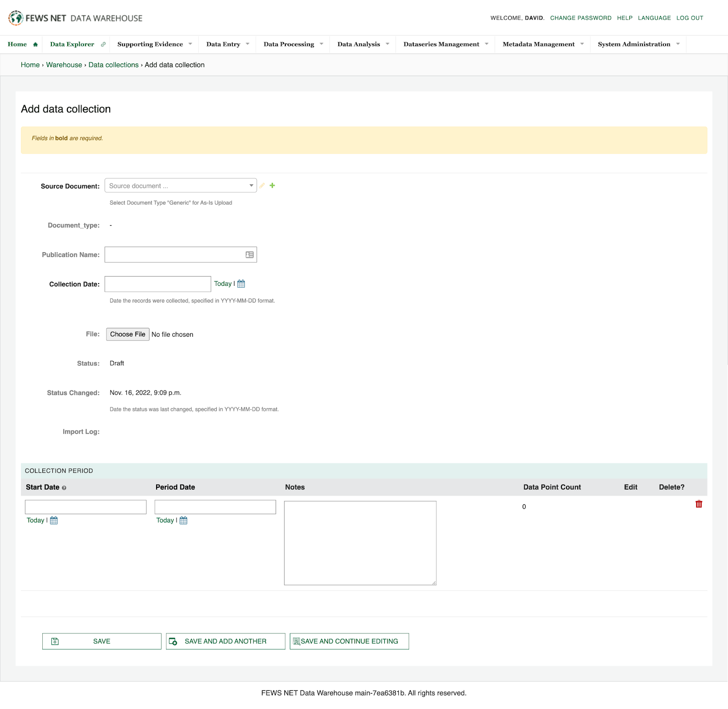Screen dimensions: 728x709
Task: Expand the Data Entry menu
Action: [227, 44]
